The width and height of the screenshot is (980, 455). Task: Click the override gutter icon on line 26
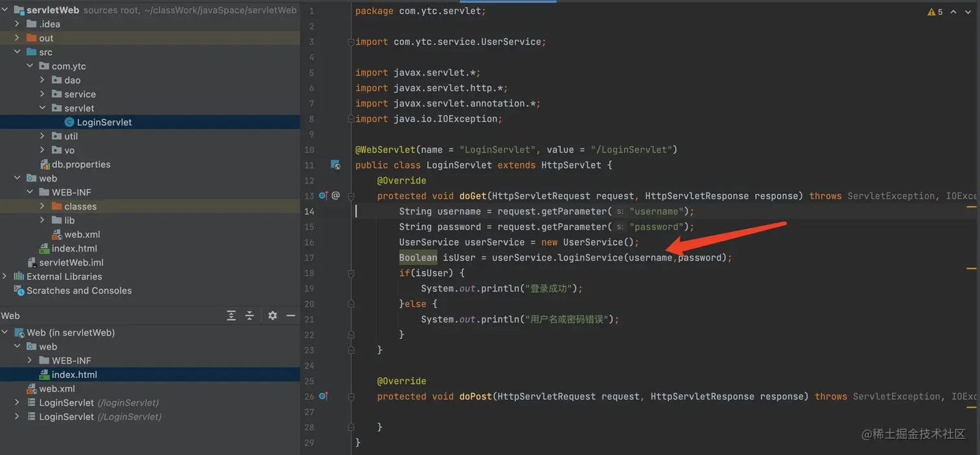323,396
